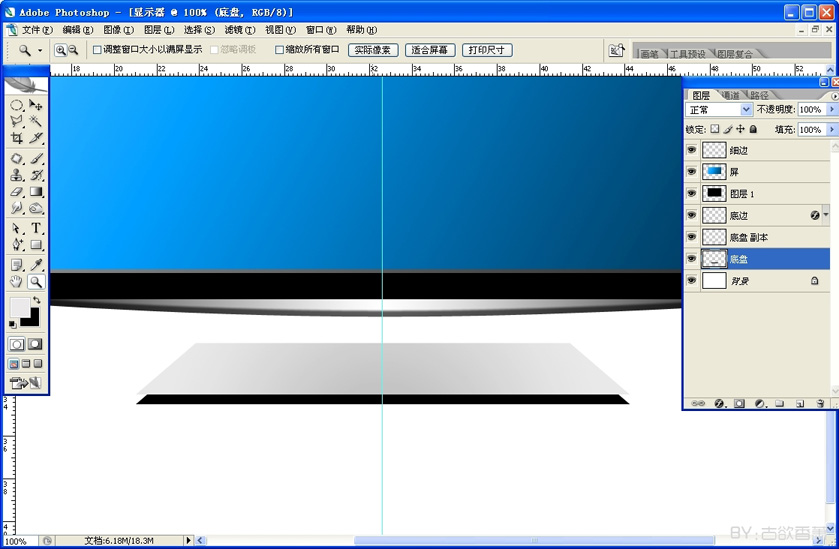Select the Rectangle shape tool
The width and height of the screenshot is (839, 549).
36,245
